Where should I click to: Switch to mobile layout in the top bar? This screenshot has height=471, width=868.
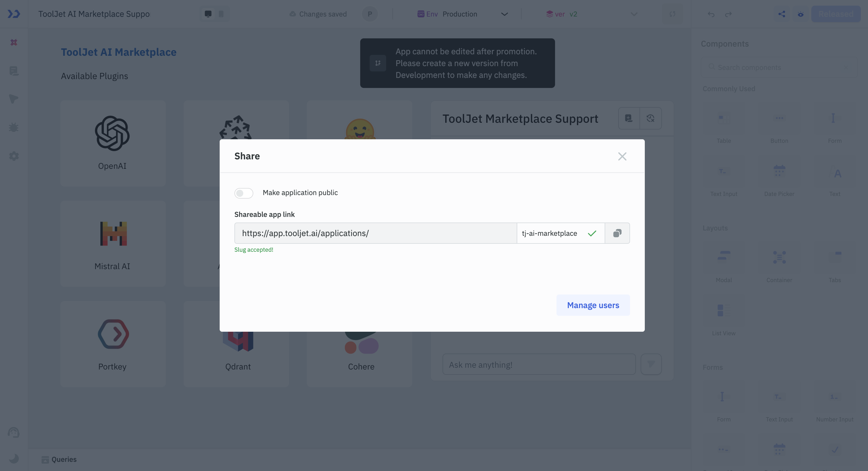click(x=221, y=14)
